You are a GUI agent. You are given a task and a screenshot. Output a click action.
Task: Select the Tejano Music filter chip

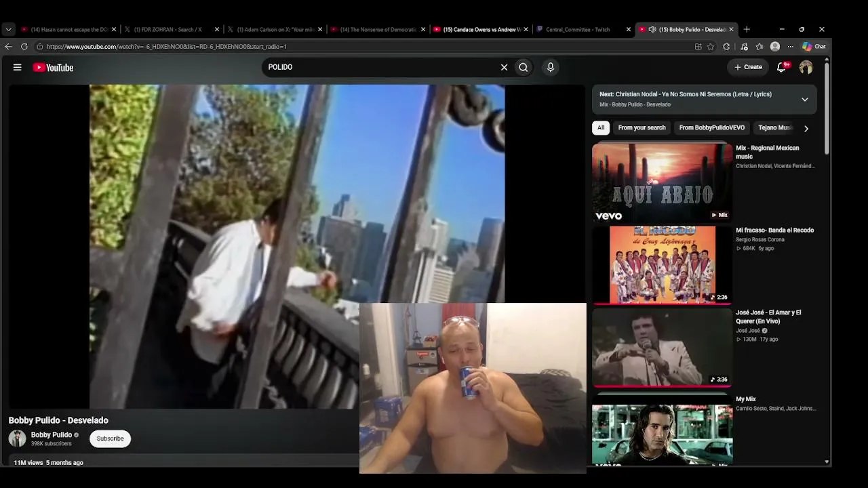pyautogui.click(x=775, y=127)
